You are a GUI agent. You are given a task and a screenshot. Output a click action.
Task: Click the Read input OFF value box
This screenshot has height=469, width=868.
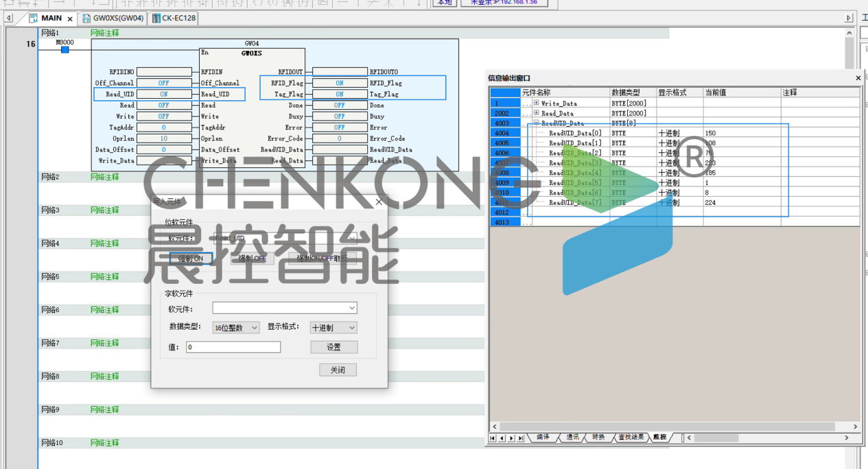pyautogui.click(x=164, y=106)
